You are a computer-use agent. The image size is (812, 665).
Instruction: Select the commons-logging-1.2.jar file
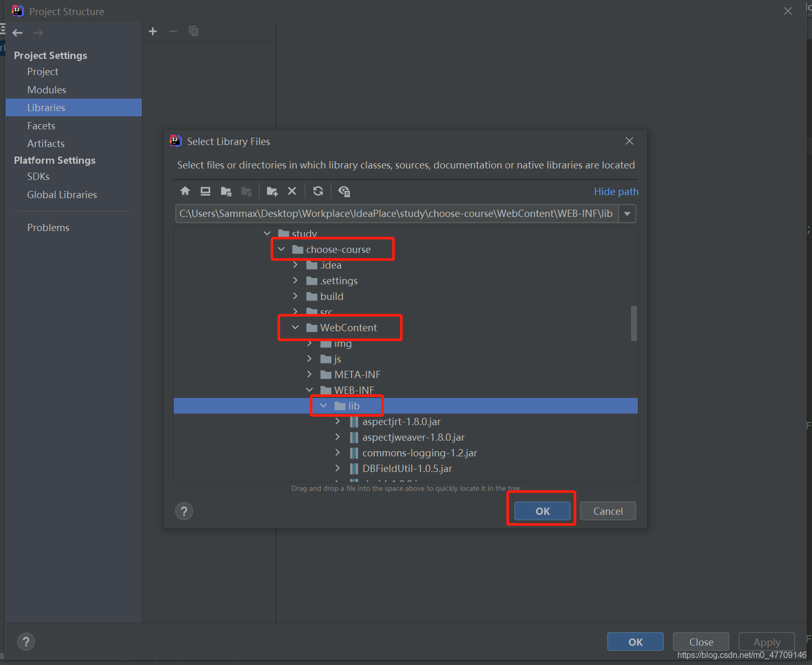pyautogui.click(x=419, y=453)
